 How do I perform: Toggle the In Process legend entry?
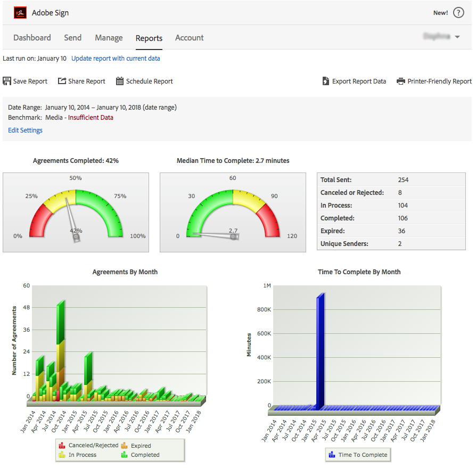pos(63,455)
